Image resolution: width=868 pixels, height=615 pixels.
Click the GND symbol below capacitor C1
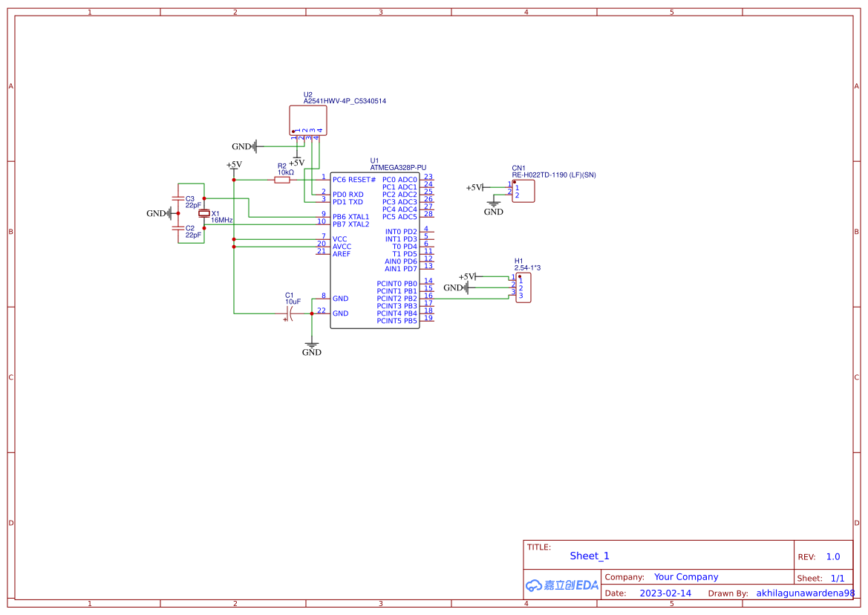click(312, 344)
